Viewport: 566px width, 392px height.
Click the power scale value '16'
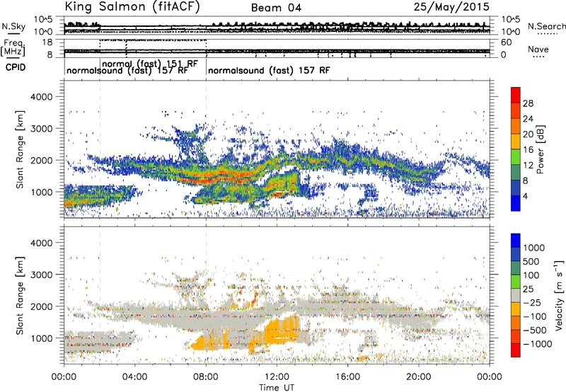(x=528, y=150)
